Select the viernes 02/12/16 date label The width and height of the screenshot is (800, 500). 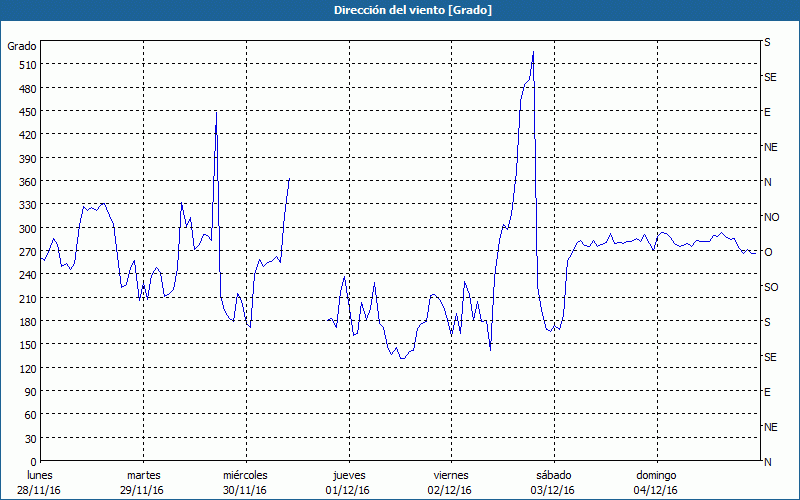click(451, 483)
